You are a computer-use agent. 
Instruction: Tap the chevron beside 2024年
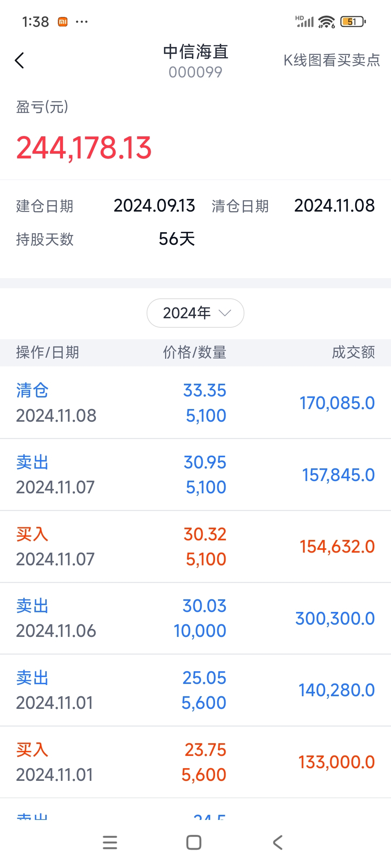pyautogui.click(x=225, y=313)
